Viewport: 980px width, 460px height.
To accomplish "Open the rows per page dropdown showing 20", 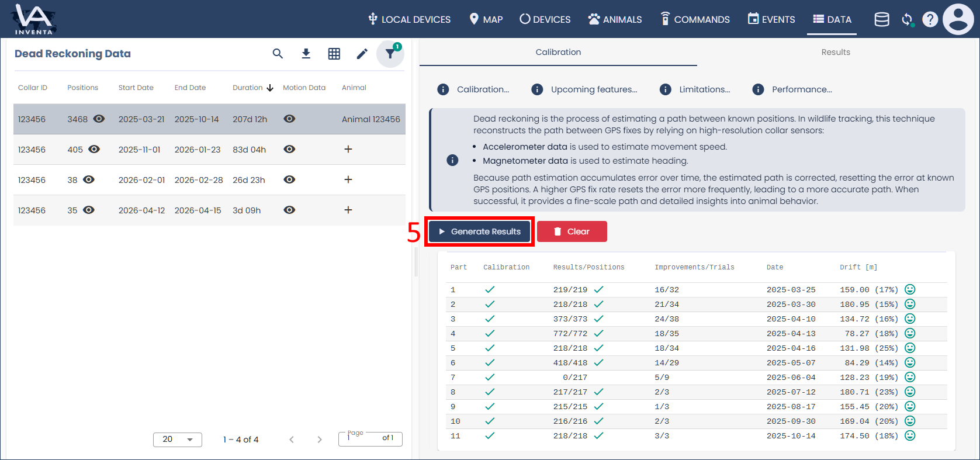I will coord(178,440).
